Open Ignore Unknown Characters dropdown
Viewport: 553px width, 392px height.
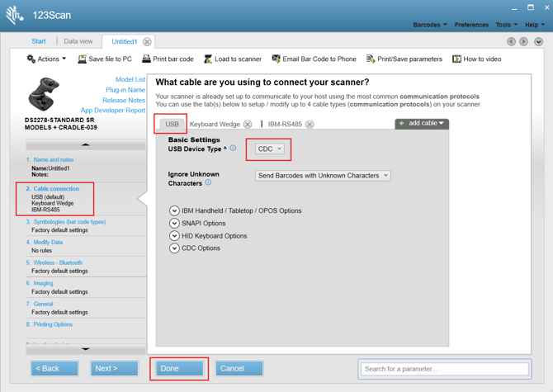pos(323,176)
